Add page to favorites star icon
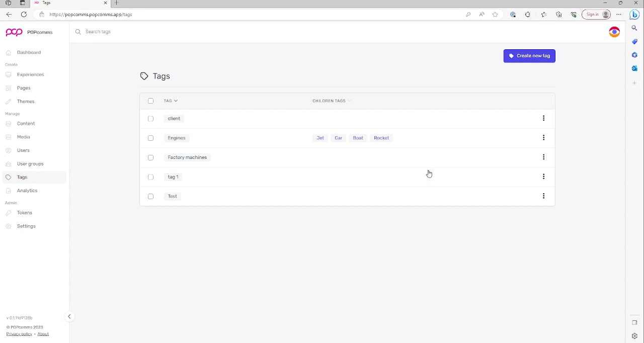 pyautogui.click(x=495, y=15)
